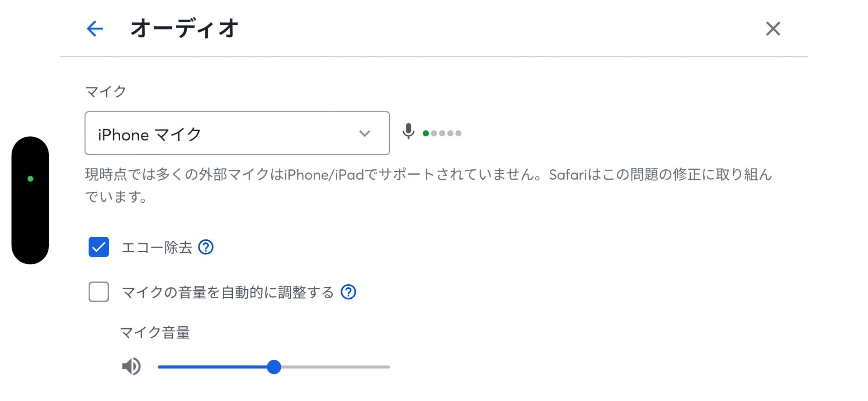Toggle the green status dot on the device
The height and width of the screenshot is (401, 868).
[x=30, y=178]
